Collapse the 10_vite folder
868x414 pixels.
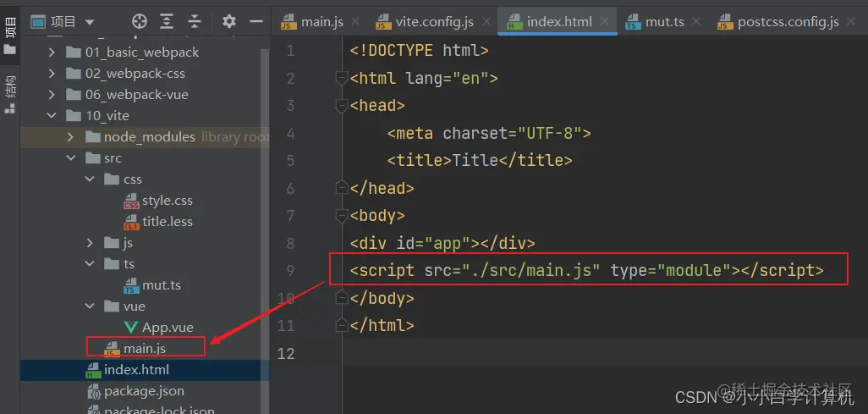52,116
